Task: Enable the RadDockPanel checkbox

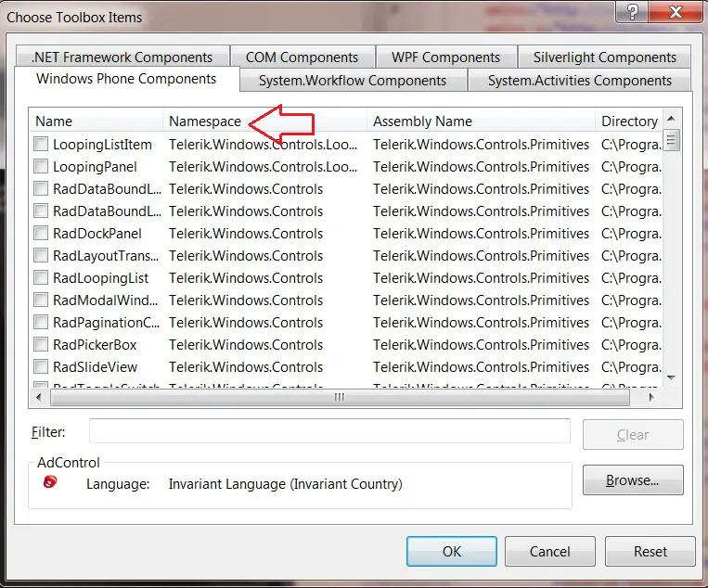Action: (41, 234)
